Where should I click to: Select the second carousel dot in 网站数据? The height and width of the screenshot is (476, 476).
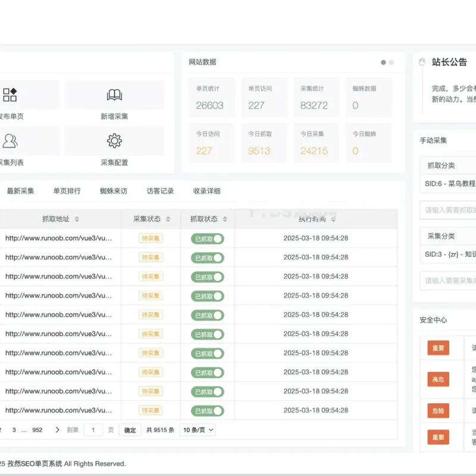392,62
